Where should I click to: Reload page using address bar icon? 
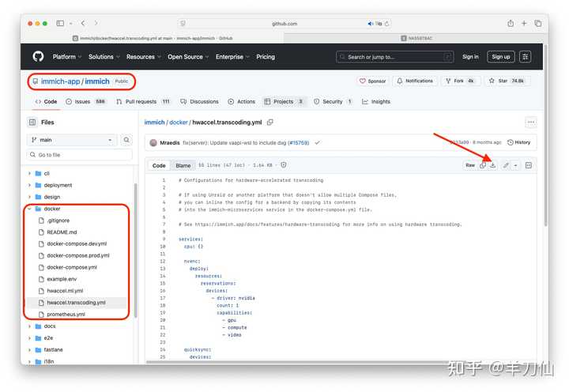[386, 24]
